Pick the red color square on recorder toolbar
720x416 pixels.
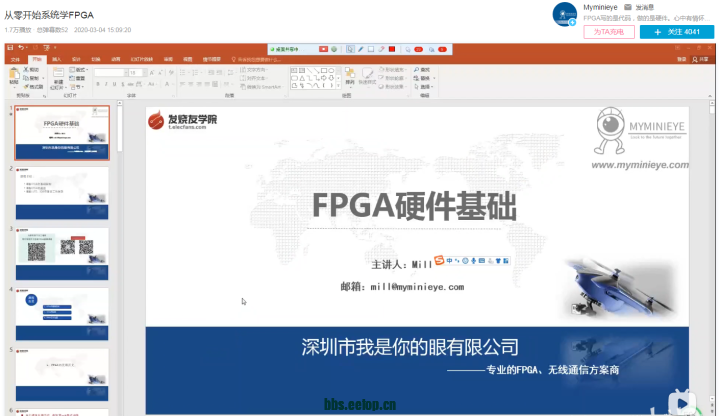[x=392, y=49]
